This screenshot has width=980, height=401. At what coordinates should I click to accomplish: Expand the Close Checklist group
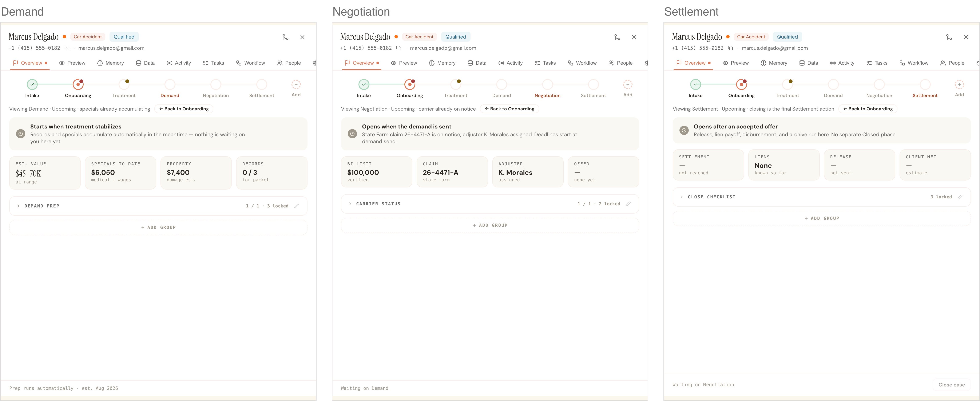682,197
